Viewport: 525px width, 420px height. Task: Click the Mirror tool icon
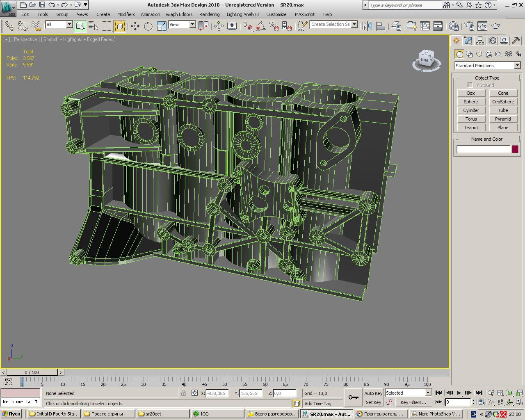[x=367, y=26]
